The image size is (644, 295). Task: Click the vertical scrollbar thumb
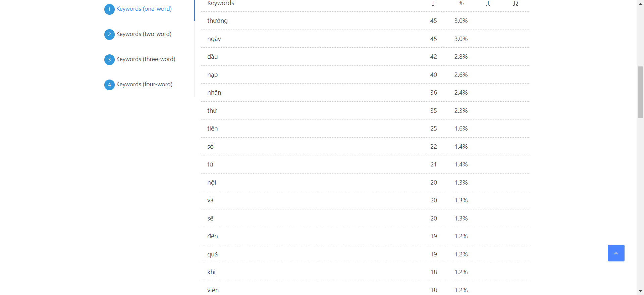641,92
